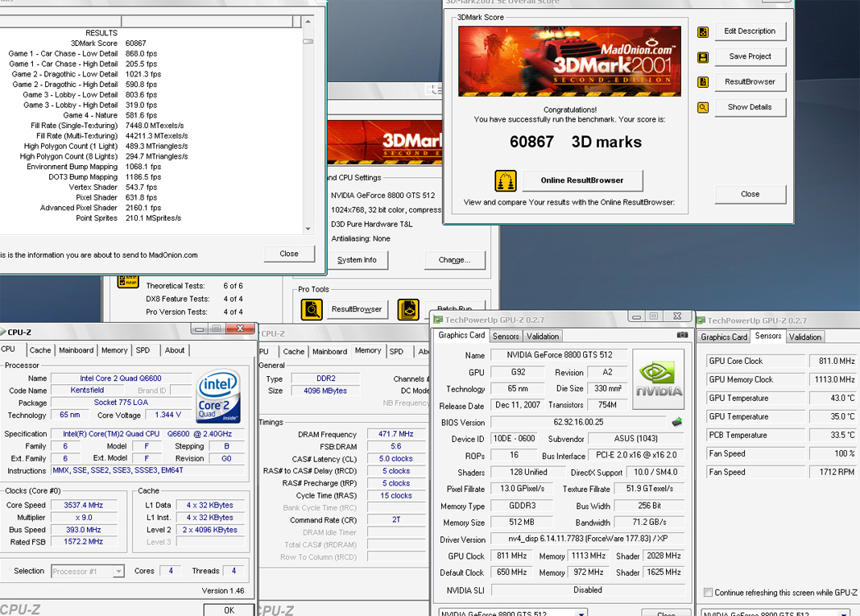Open Edit Description button
860x616 pixels.
[750, 31]
